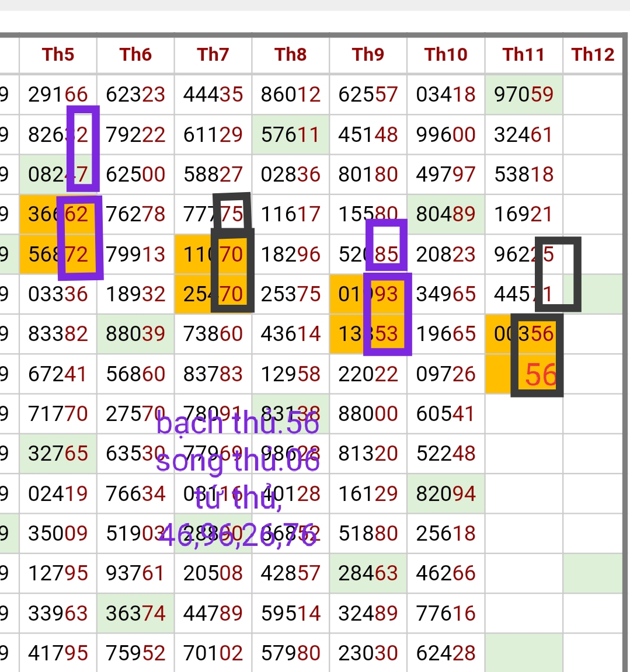
Task: Click the Th6 column header
Action: [x=135, y=55]
